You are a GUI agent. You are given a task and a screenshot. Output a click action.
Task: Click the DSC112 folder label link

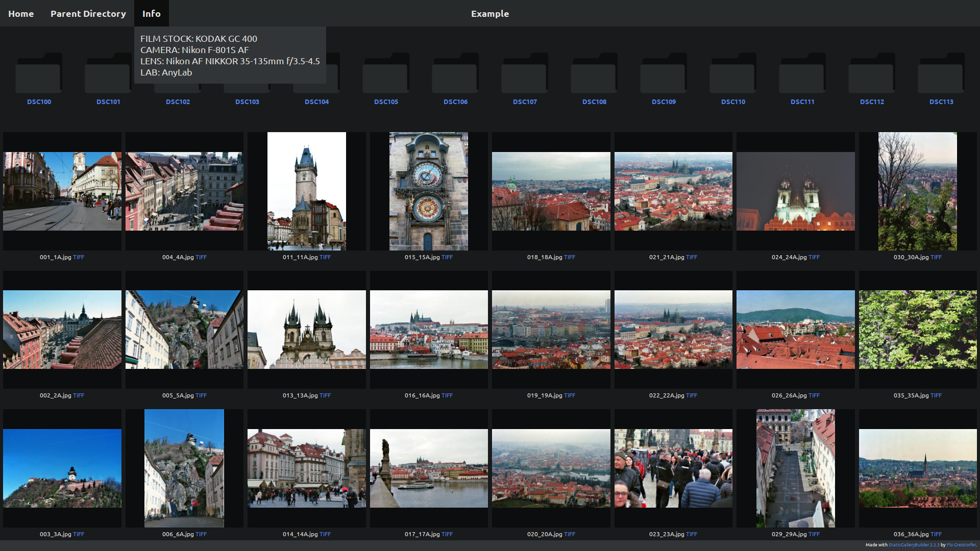point(872,102)
